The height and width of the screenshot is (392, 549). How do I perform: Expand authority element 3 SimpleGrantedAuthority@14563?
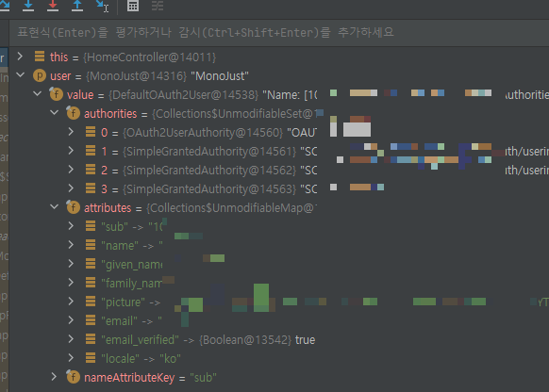coord(71,188)
